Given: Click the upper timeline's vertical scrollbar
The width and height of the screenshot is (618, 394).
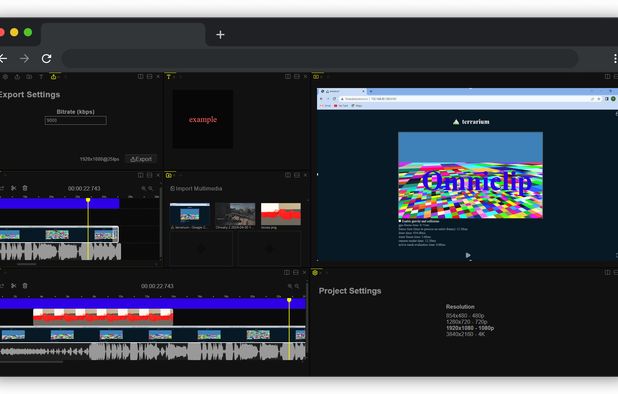Looking at the screenshot, I should tap(160, 223).
